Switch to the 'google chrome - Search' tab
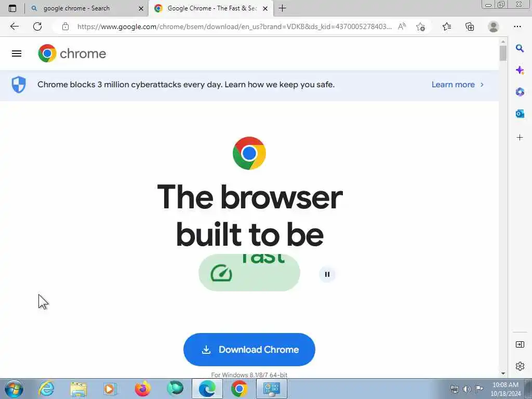This screenshot has height=399, width=532. (x=87, y=8)
